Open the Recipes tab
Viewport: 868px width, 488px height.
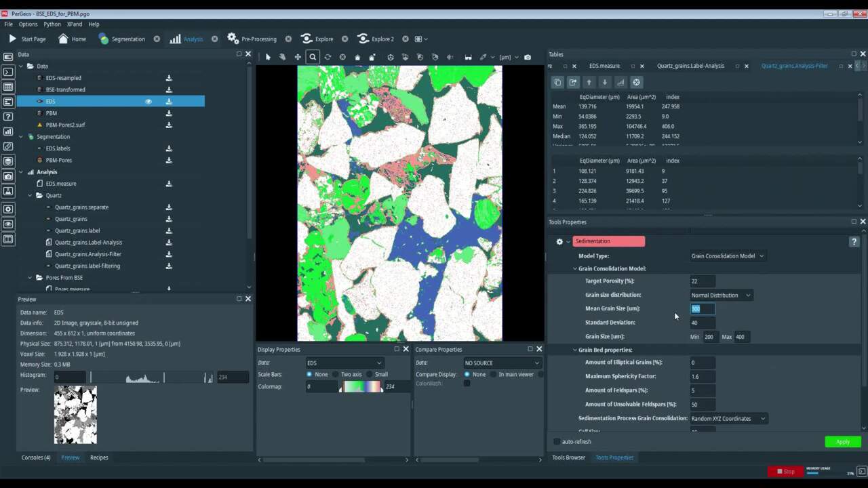[x=99, y=457]
